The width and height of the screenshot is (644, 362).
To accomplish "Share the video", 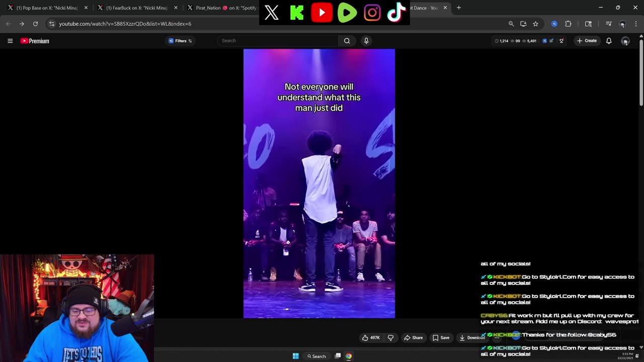I will [414, 338].
